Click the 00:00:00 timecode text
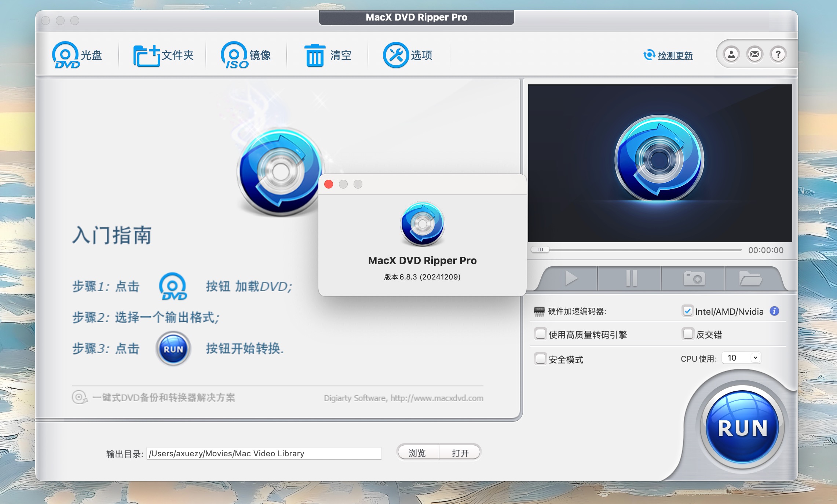 tap(766, 250)
